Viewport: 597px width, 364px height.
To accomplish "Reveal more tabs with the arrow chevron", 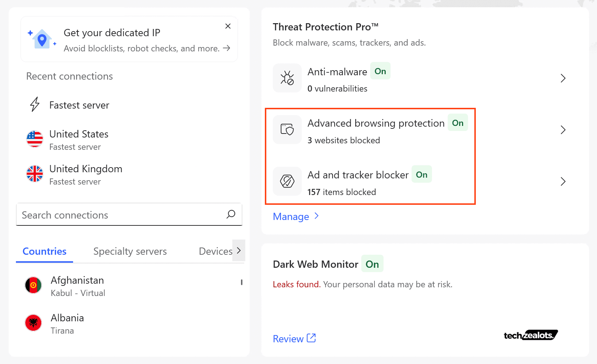I will (x=239, y=250).
